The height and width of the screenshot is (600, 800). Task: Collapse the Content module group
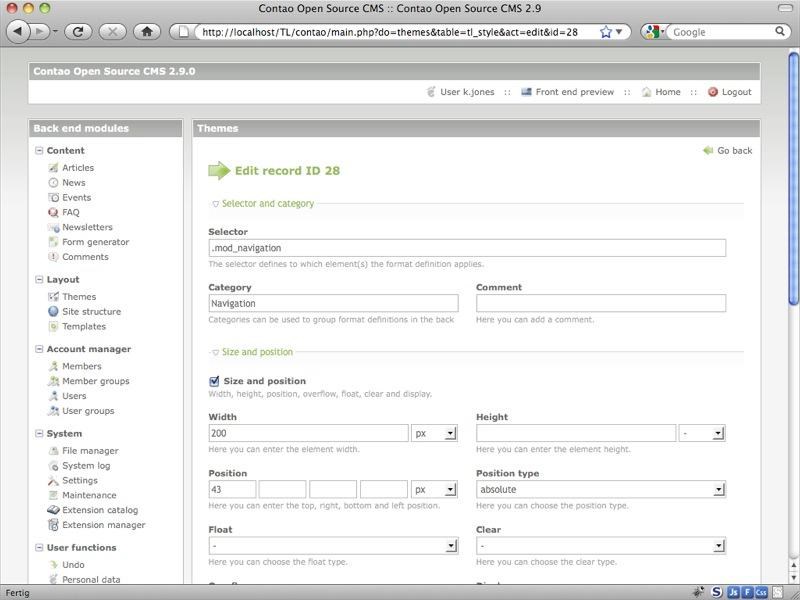(x=39, y=151)
